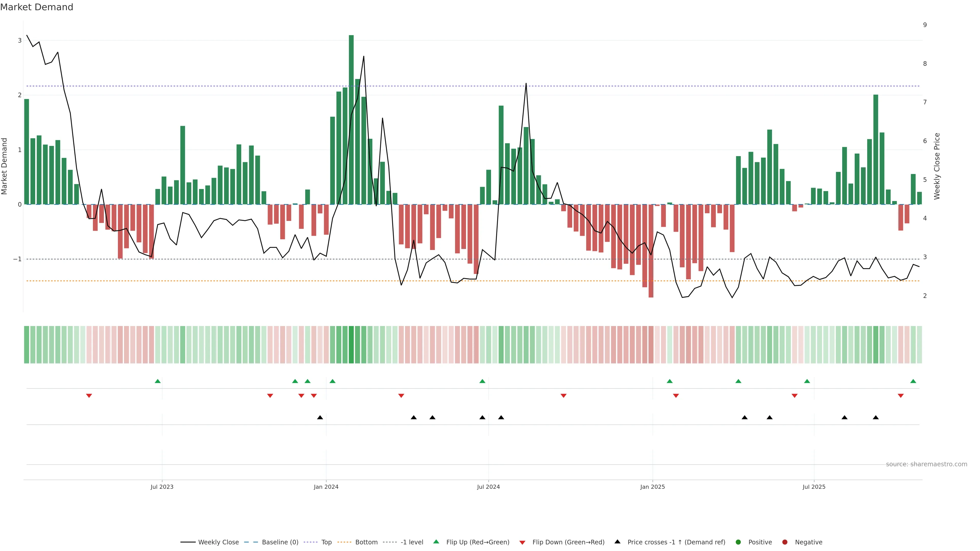Click the Market Demand chart title
This screenshot has height=551, width=980.
point(36,7)
